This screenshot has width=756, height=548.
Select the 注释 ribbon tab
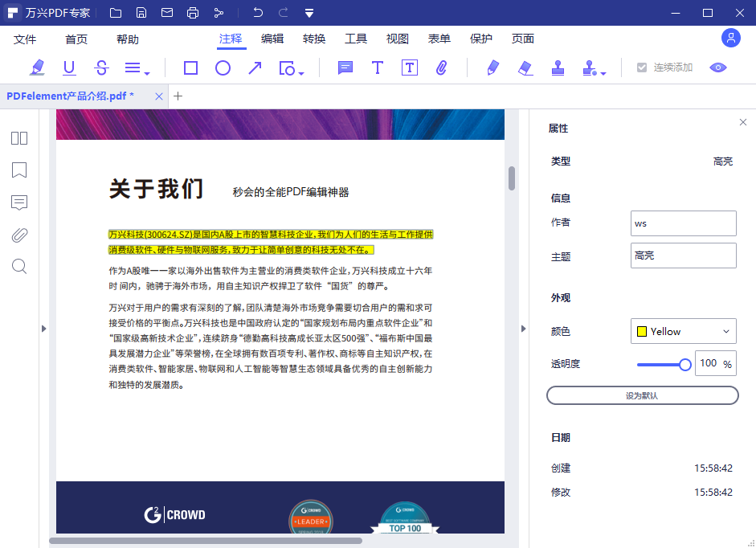tap(231, 39)
